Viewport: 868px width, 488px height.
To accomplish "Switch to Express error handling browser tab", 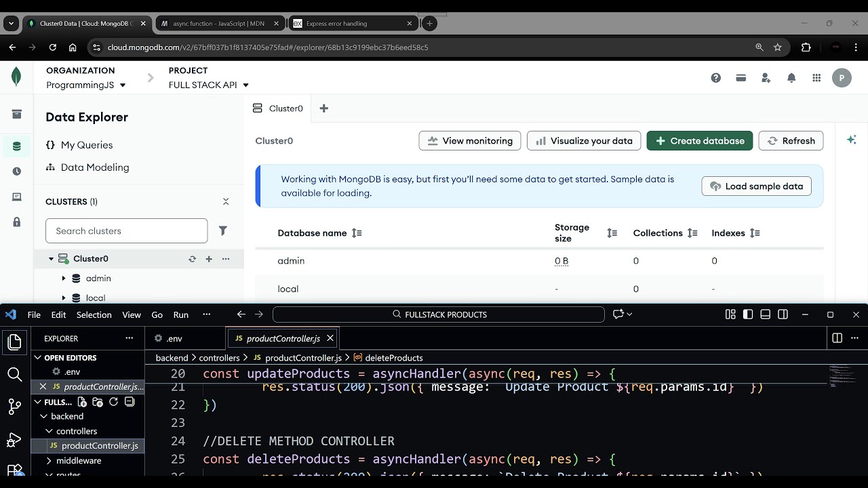I will click(x=353, y=24).
